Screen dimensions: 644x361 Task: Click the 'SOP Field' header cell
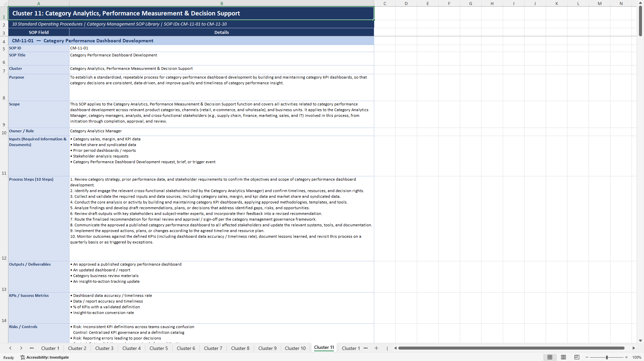click(39, 32)
